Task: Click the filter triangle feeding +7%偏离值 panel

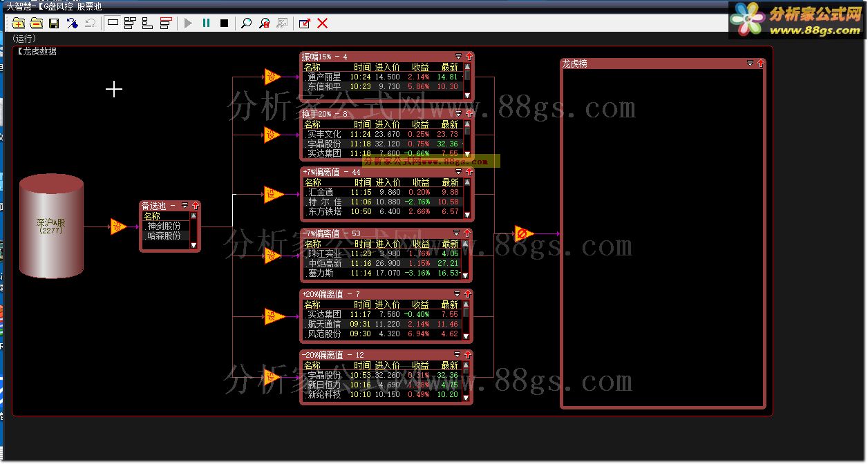Action: click(x=272, y=195)
